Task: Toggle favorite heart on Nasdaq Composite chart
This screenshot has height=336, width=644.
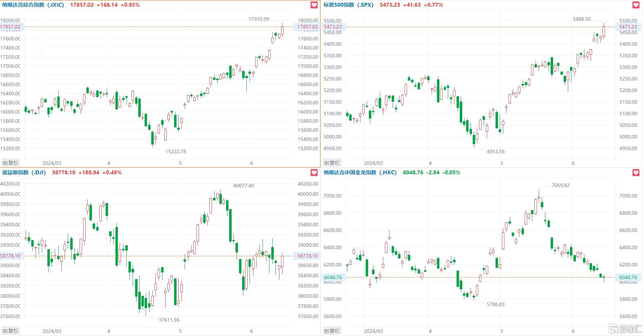Action: pos(314,5)
